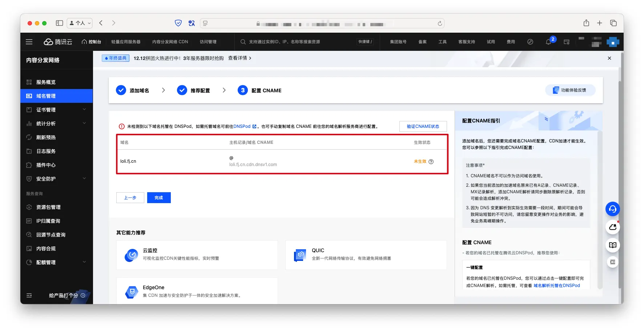This screenshot has height=331, width=644.
Task: Open the DNSPod link in warning message
Action: [242, 126]
